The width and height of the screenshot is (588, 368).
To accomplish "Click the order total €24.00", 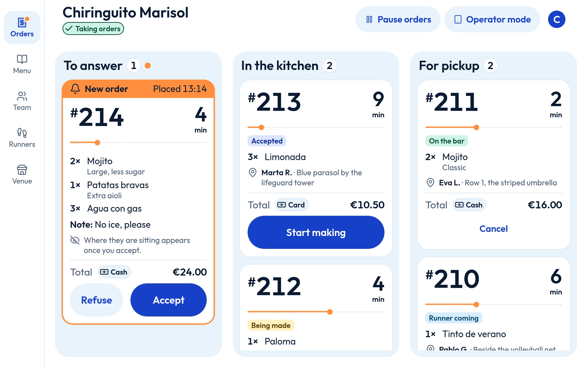I will pos(189,272).
